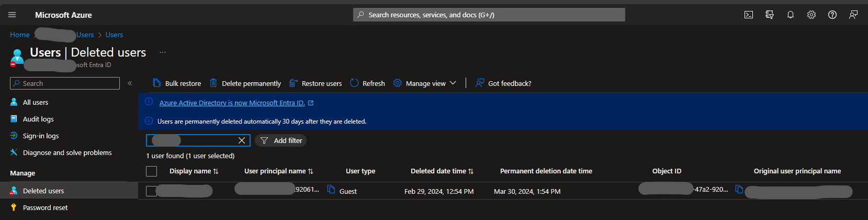Image resolution: width=868 pixels, height=220 pixels.
Task: Click the Object ID column header
Action: (667, 171)
